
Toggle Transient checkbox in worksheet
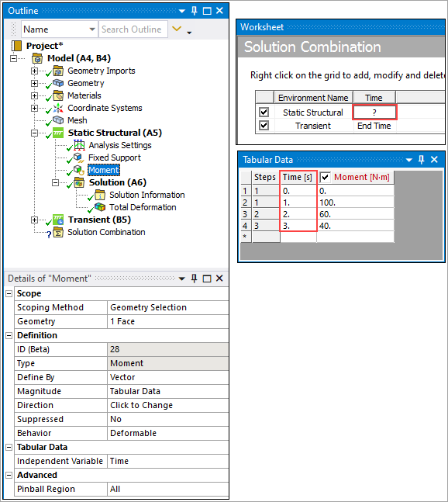pos(264,125)
